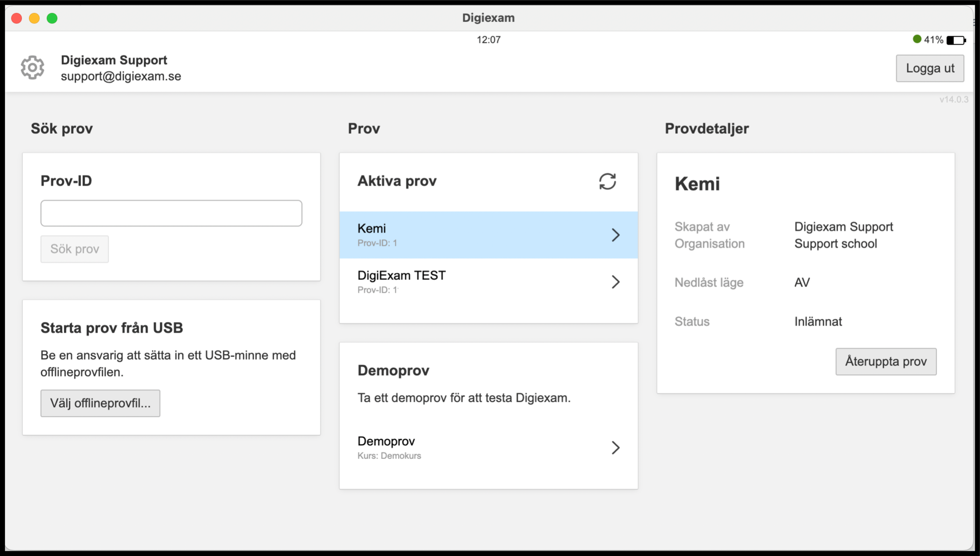980x556 pixels.
Task: Close the Digiexam window
Action: tap(17, 18)
